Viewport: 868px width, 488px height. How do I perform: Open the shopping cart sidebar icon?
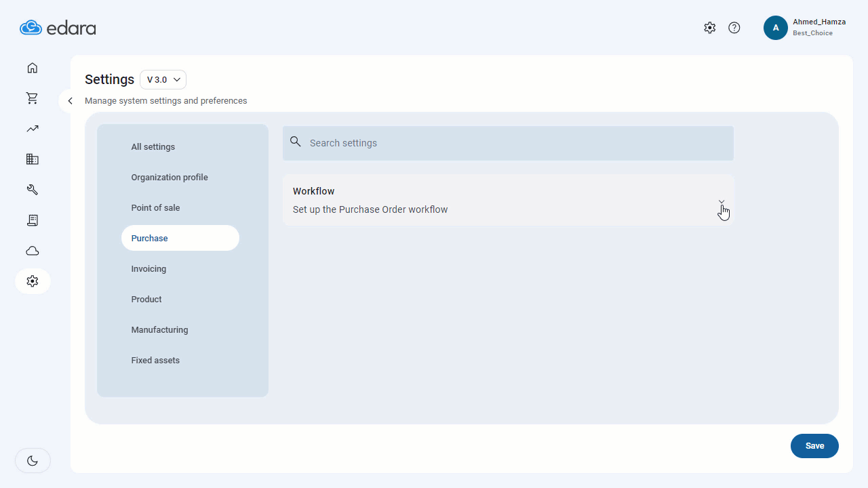click(33, 98)
